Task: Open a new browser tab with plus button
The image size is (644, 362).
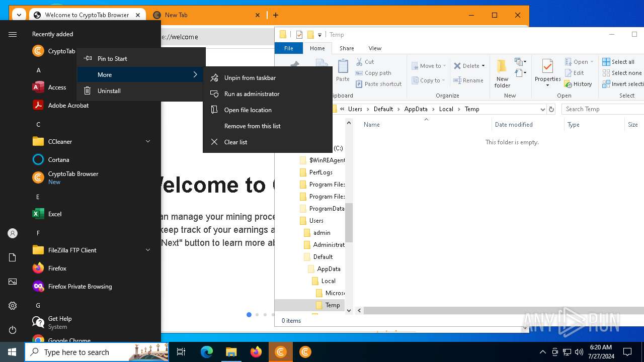Action: (x=276, y=15)
